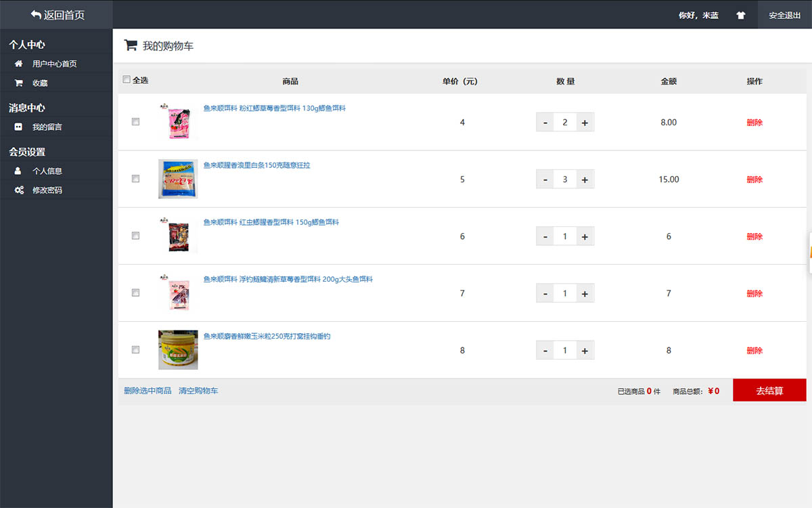Click the home icon beside 用户中心首页
Viewport: 812px width, 508px height.
point(19,64)
